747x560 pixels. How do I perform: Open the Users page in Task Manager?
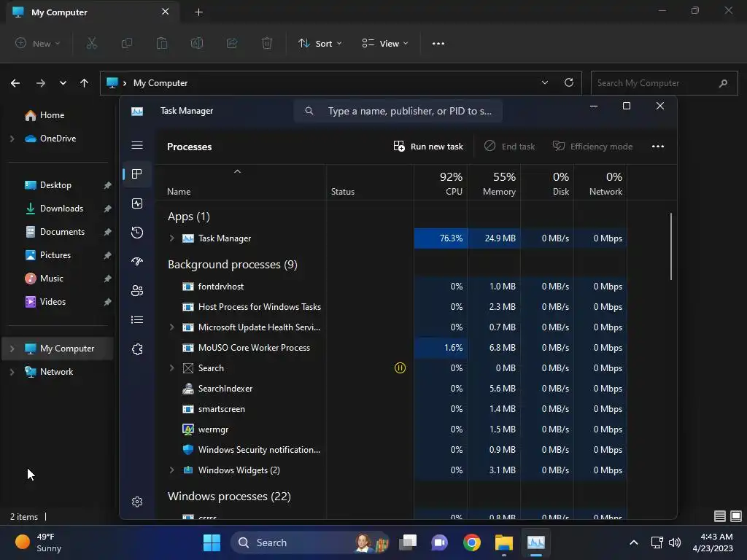[137, 290]
